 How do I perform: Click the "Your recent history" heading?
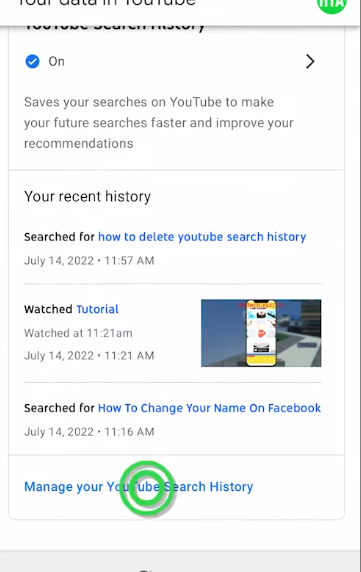click(x=88, y=197)
